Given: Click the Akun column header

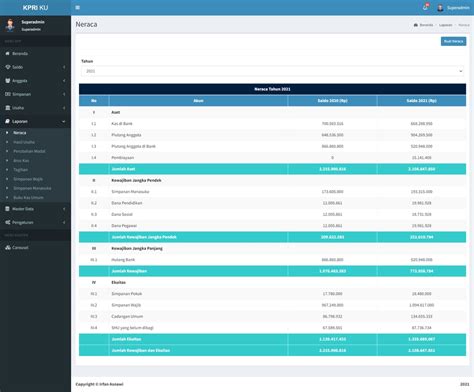Looking at the screenshot, I should click(x=198, y=101).
